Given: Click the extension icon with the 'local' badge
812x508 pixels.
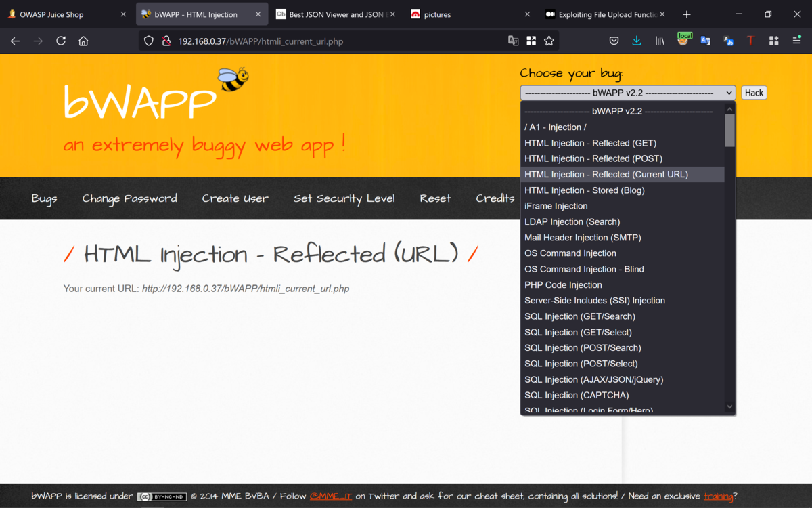Looking at the screenshot, I should coord(683,40).
